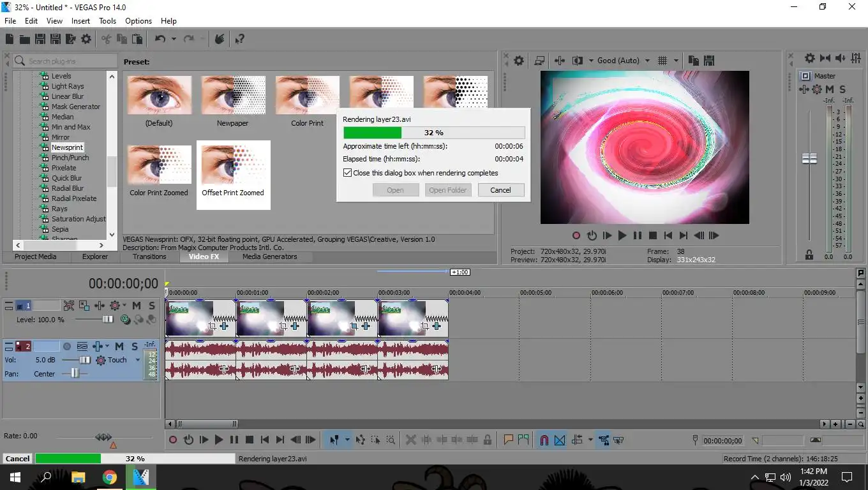
Task: Click the paste clipboard icon
Action: pos(137,39)
